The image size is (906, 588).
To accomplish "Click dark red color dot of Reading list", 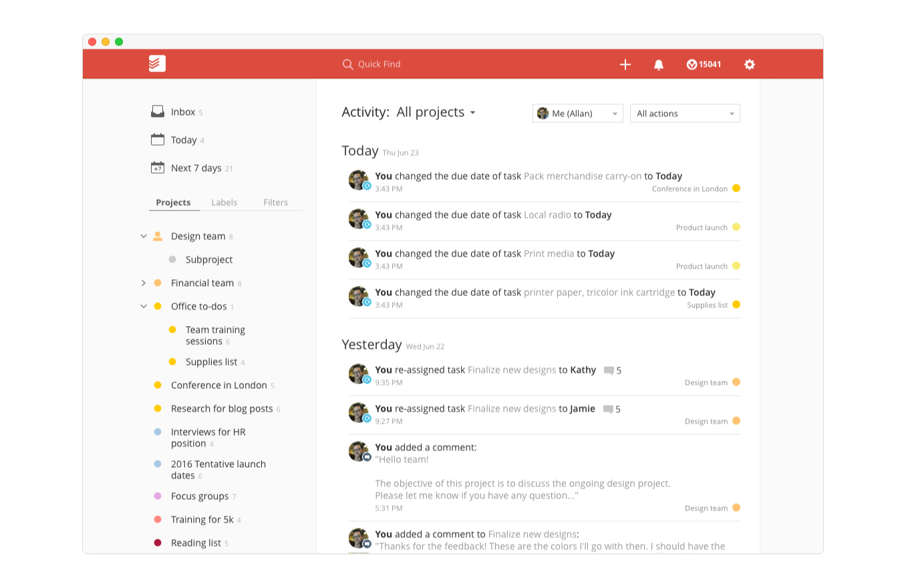I will (x=158, y=543).
